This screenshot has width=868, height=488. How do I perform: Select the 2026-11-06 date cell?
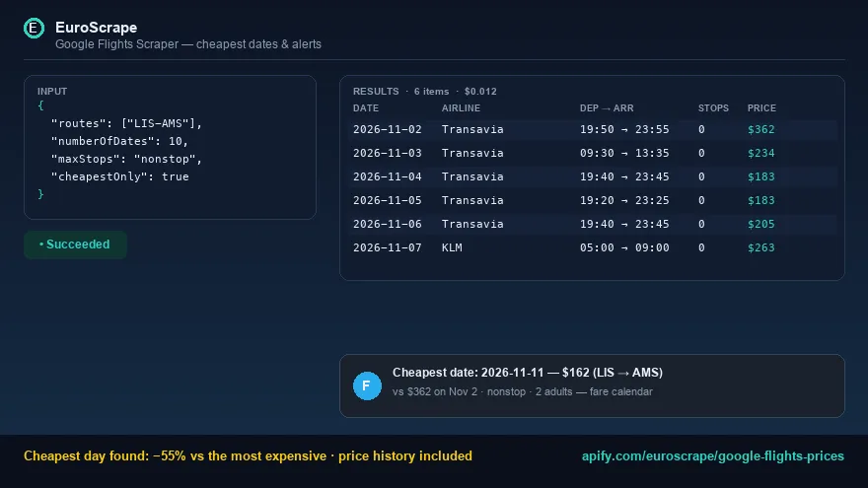coord(388,224)
